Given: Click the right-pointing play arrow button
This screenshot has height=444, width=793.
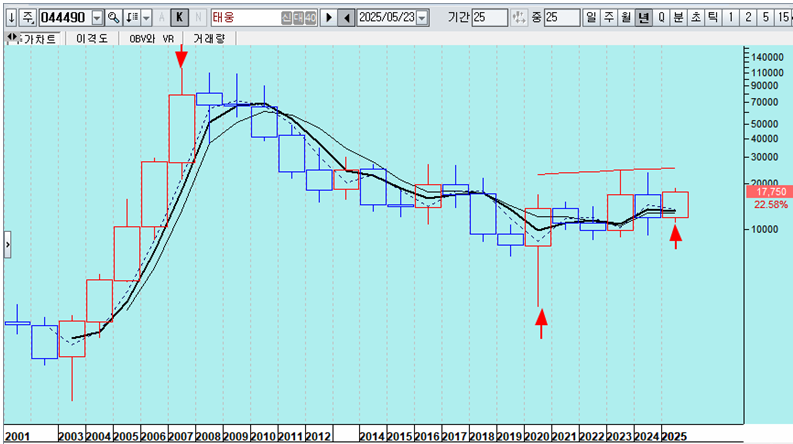Looking at the screenshot, I should 329,18.
